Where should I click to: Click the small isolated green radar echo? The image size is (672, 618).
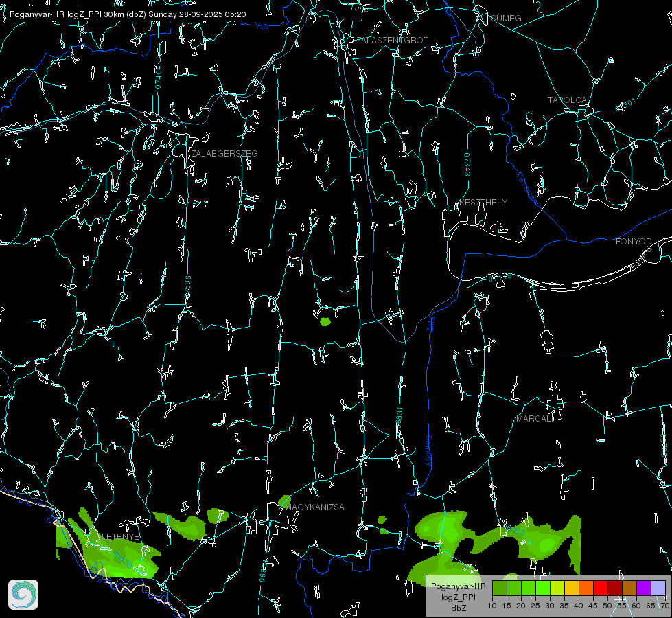[325, 321]
